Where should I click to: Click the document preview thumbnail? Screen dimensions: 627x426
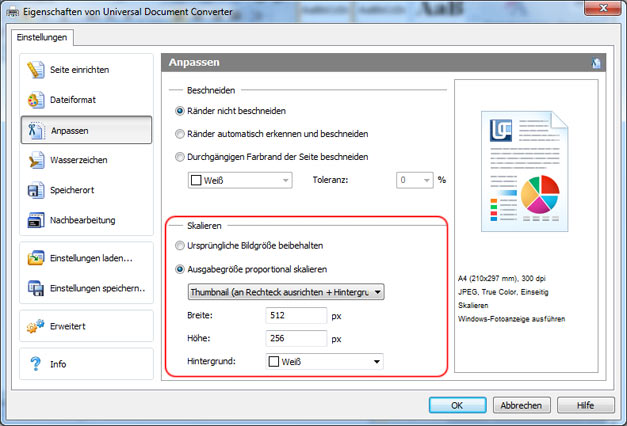pos(525,171)
